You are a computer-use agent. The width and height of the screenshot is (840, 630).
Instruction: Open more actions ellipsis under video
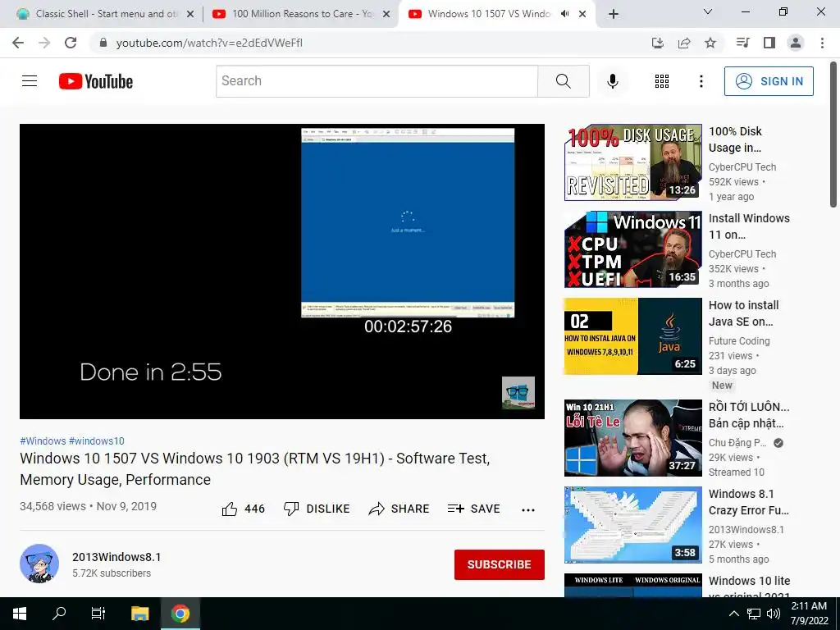click(528, 510)
